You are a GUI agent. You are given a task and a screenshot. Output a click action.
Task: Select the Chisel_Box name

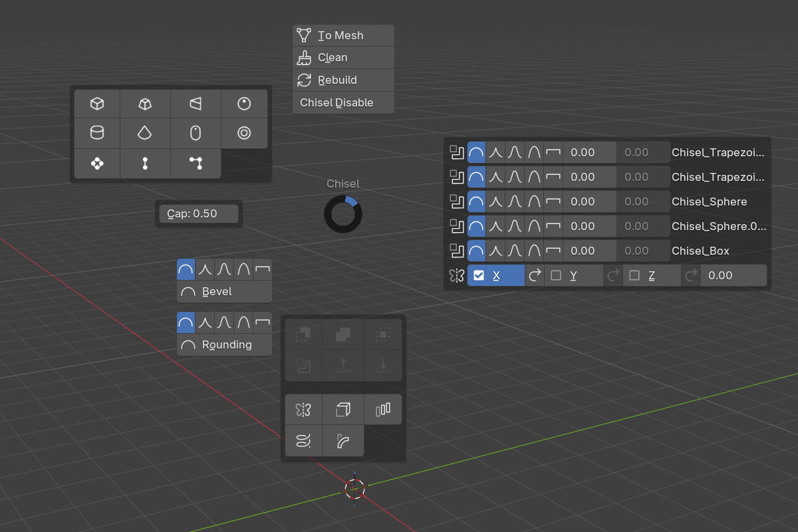coord(701,251)
